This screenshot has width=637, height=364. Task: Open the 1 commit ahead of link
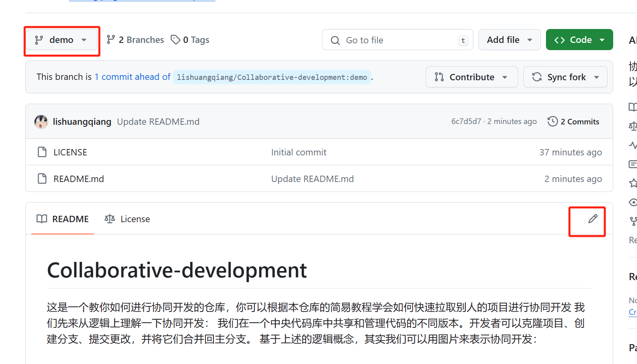pos(132,77)
